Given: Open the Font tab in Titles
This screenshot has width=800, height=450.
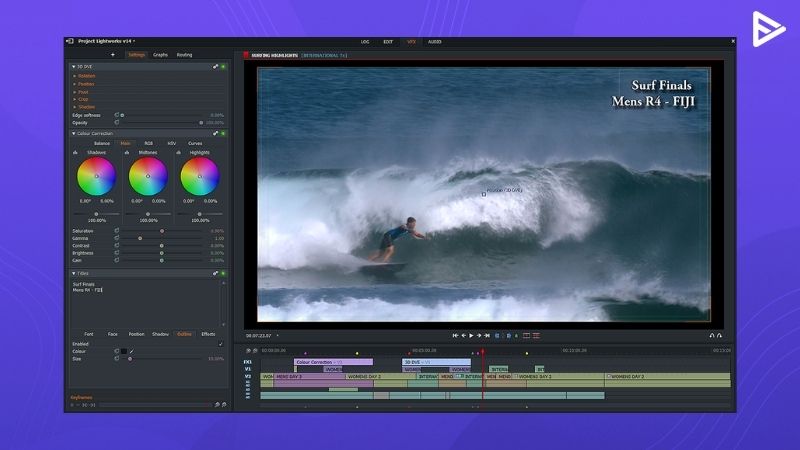Looking at the screenshot, I should 89,334.
